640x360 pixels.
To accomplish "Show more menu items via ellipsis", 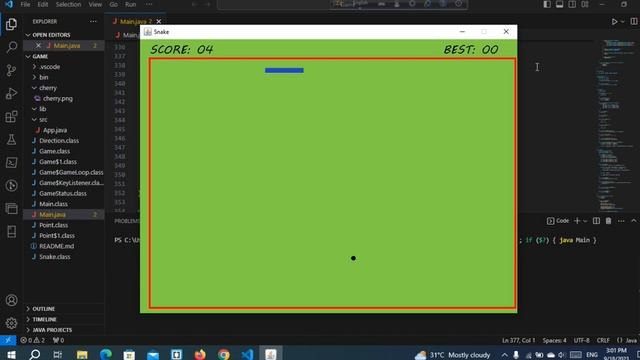I will [x=149, y=4].
